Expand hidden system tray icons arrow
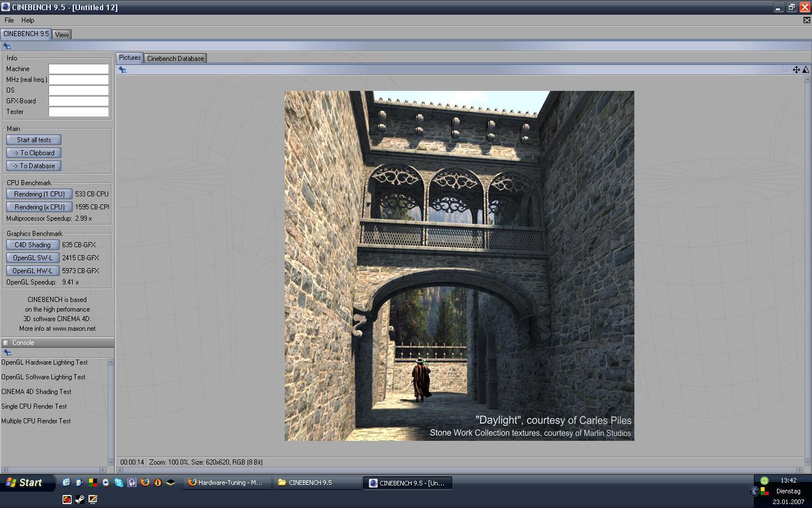The image size is (812, 508). click(x=754, y=492)
